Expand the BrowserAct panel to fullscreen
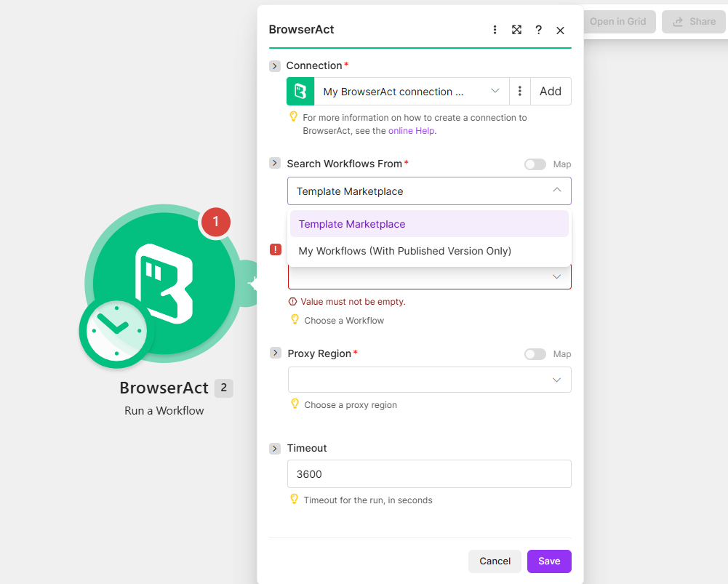 [516, 30]
